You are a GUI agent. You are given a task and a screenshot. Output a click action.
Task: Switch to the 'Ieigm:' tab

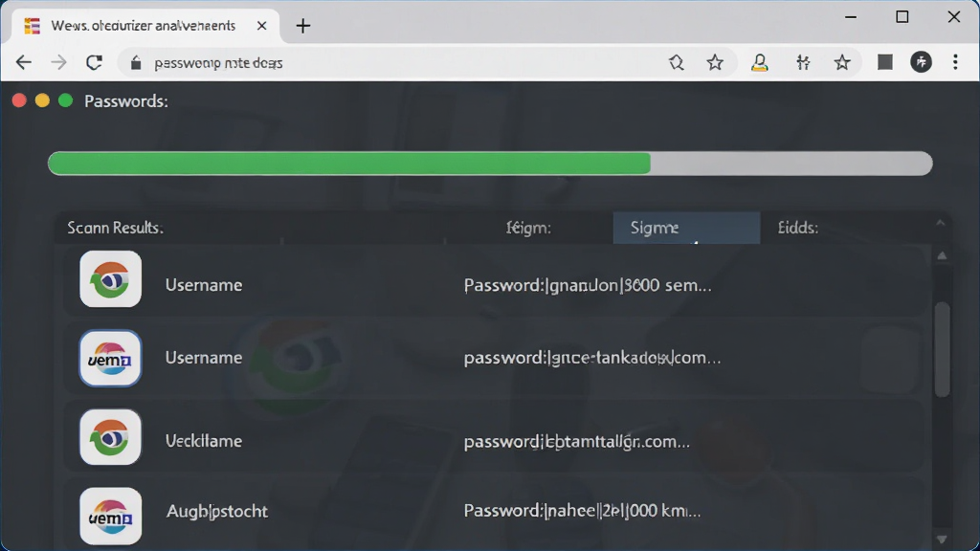(x=528, y=228)
